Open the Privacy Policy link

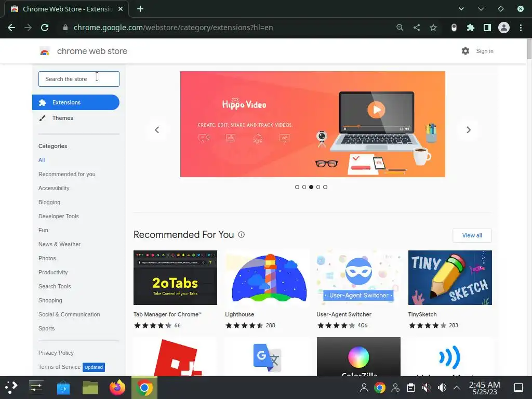(x=56, y=353)
